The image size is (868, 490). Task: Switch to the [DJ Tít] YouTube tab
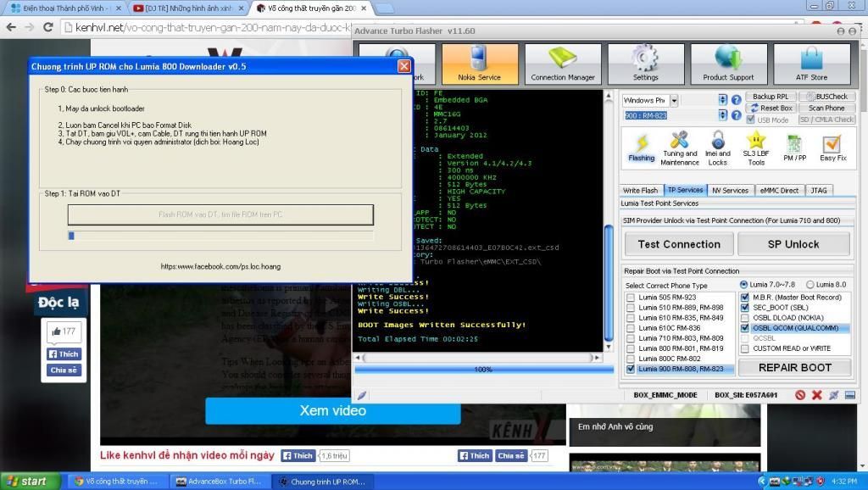coord(188,8)
